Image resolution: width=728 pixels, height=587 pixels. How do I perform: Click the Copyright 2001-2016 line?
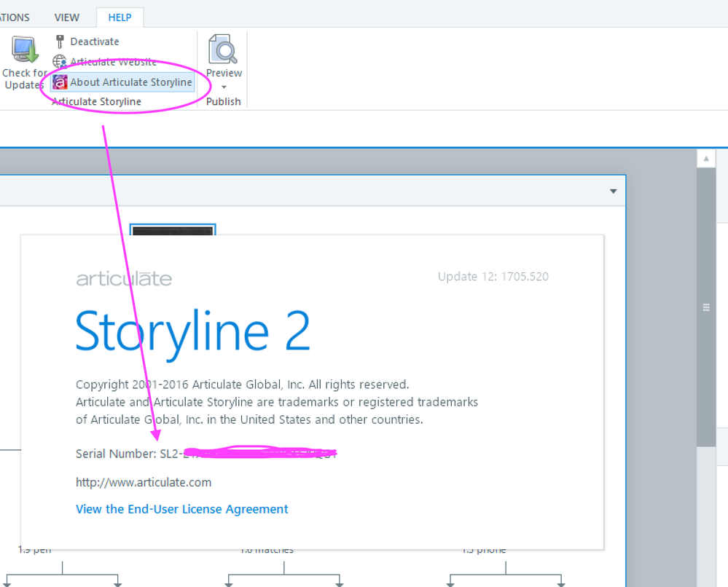click(243, 385)
